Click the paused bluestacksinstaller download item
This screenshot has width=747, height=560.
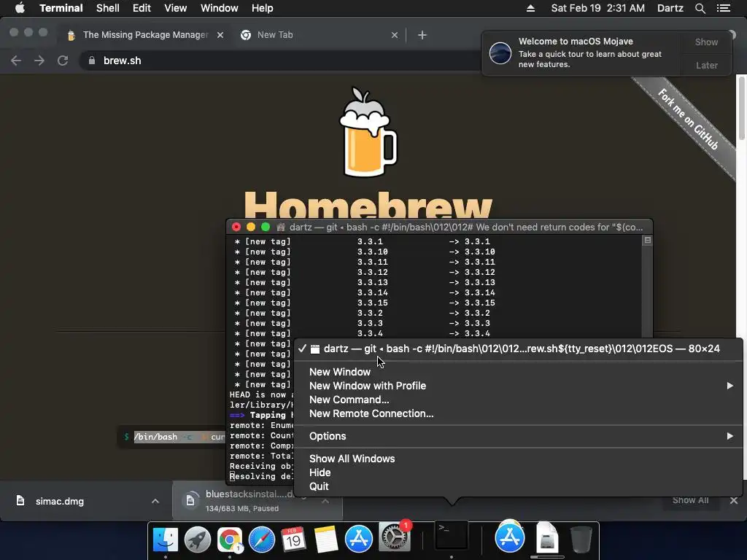[247, 500]
